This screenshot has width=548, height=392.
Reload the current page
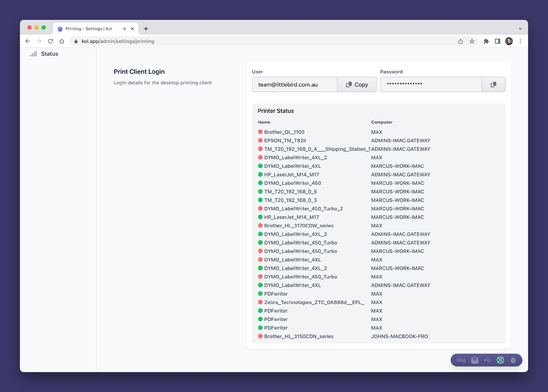point(50,41)
